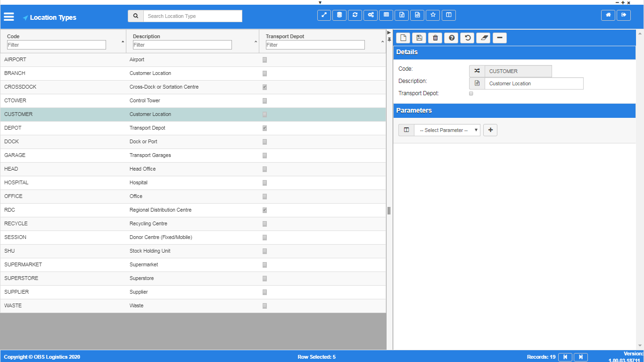Click the columns icon beside Select Parameter
644x362 pixels.
(x=406, y=130)
